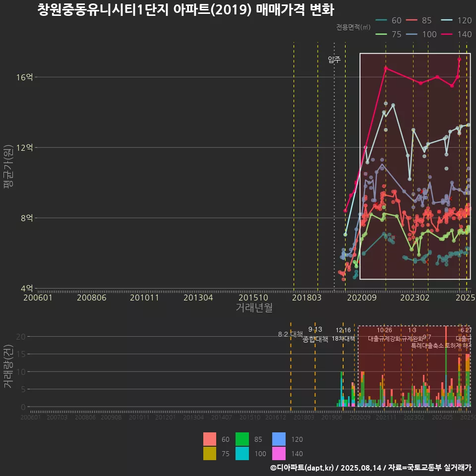Click the 9·7 특례대출축소 policy marker label

tap(427, 342)
